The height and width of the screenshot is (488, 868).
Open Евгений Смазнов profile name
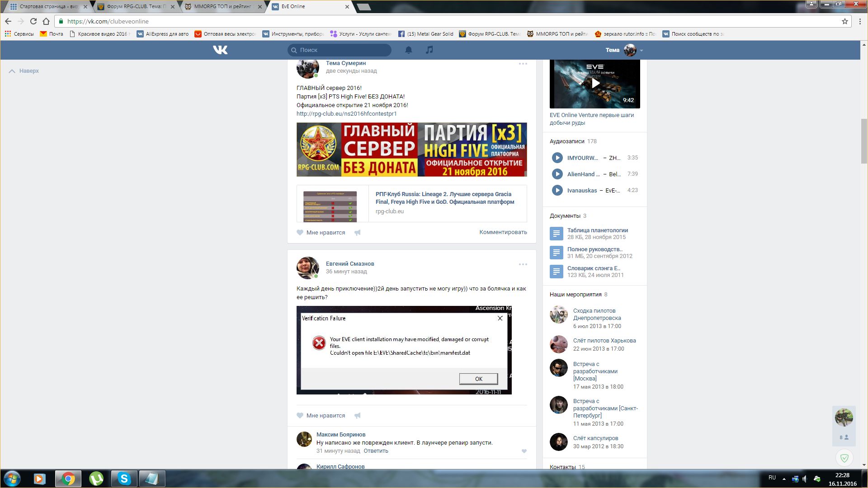point(350,263)
